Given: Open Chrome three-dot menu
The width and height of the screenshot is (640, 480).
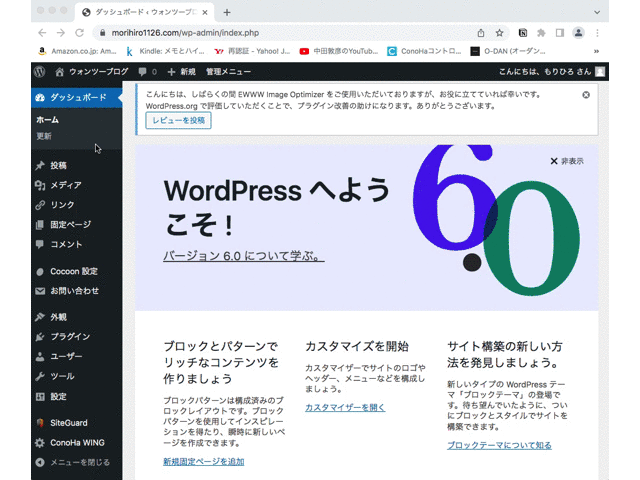Looking at the screenshot, I should (597, 33).
